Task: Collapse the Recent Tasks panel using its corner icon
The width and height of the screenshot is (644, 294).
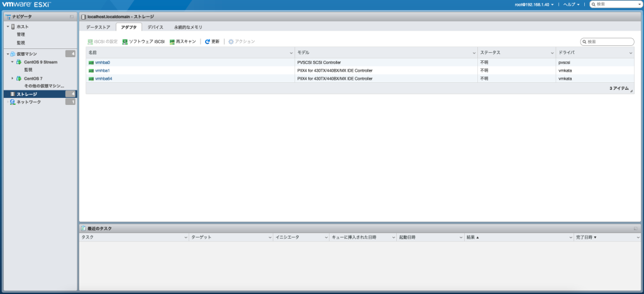Action: point(636,229)
